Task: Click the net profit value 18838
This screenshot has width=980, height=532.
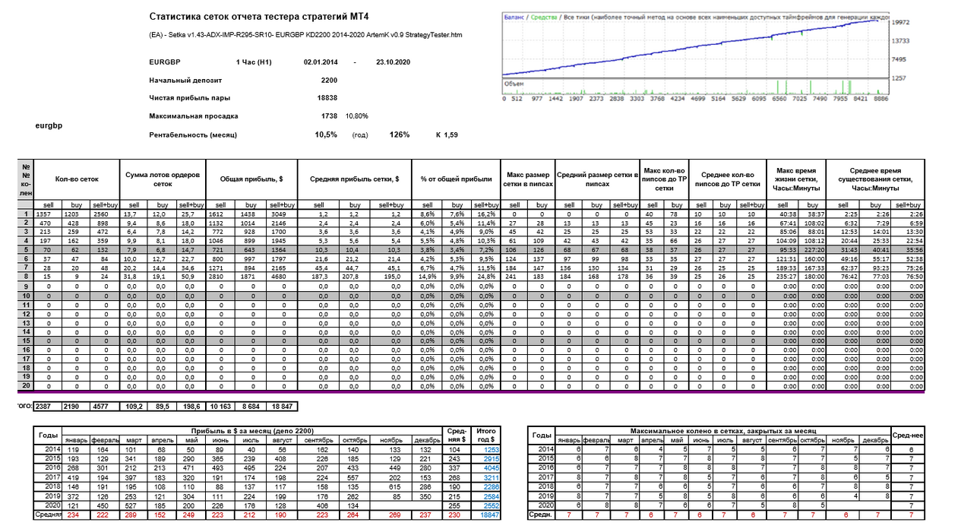Action: tap(327, 98)
